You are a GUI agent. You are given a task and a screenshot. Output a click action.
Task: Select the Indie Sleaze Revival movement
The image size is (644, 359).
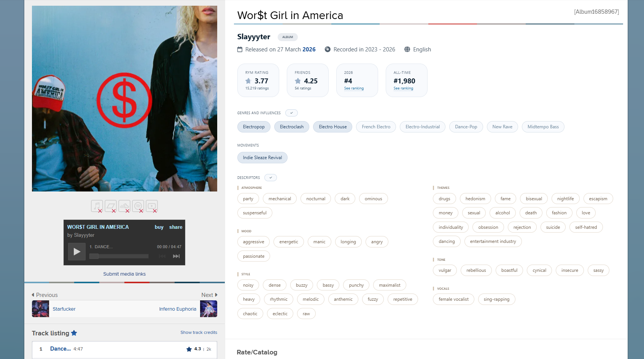pyautogui.click(x=262, y=158)
